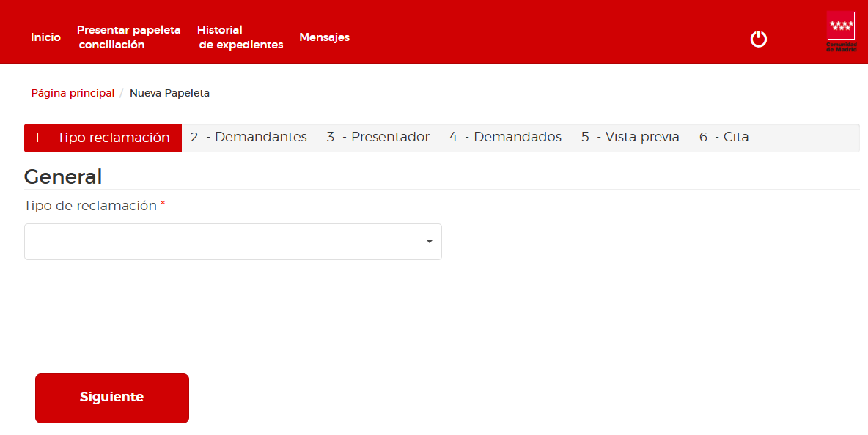This screenshot has height=435, width=868.
Task: Click the power logout icon
Action: (x=759, y=39)
